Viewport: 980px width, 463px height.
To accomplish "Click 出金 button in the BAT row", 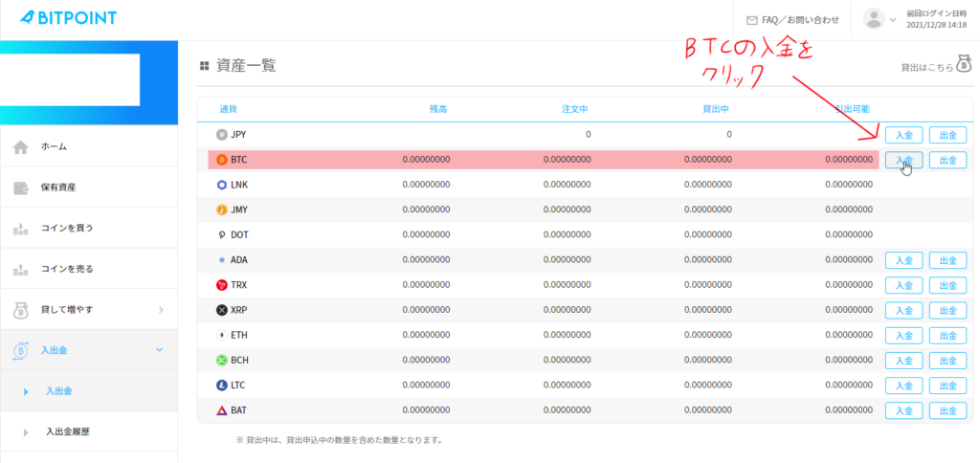I will tap(947, 410).
